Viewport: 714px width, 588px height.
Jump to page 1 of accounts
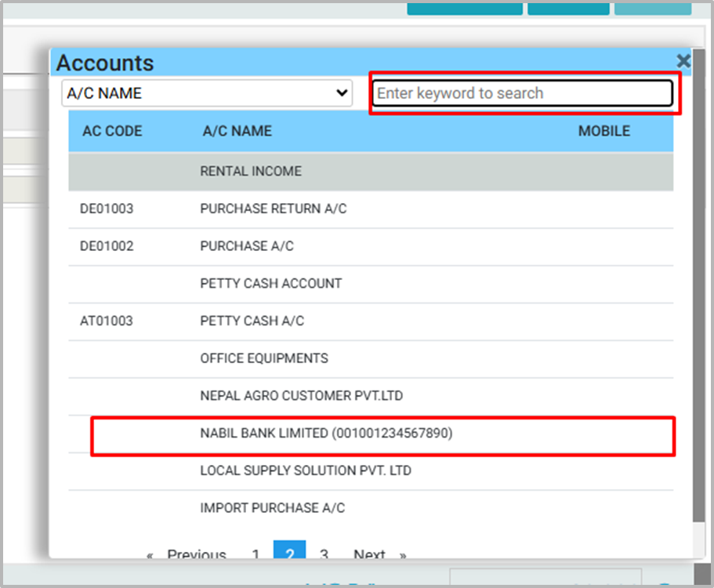click(x=256, y=554)
